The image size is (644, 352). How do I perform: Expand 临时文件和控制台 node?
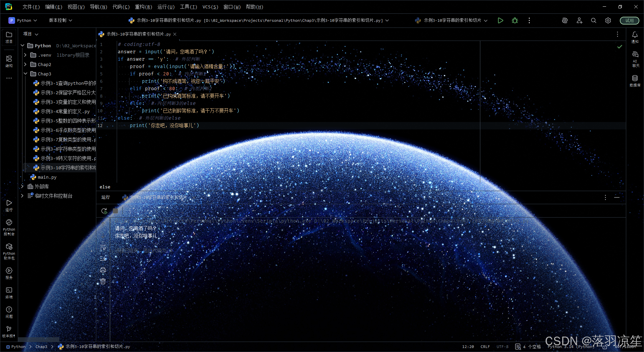[22, 196]
